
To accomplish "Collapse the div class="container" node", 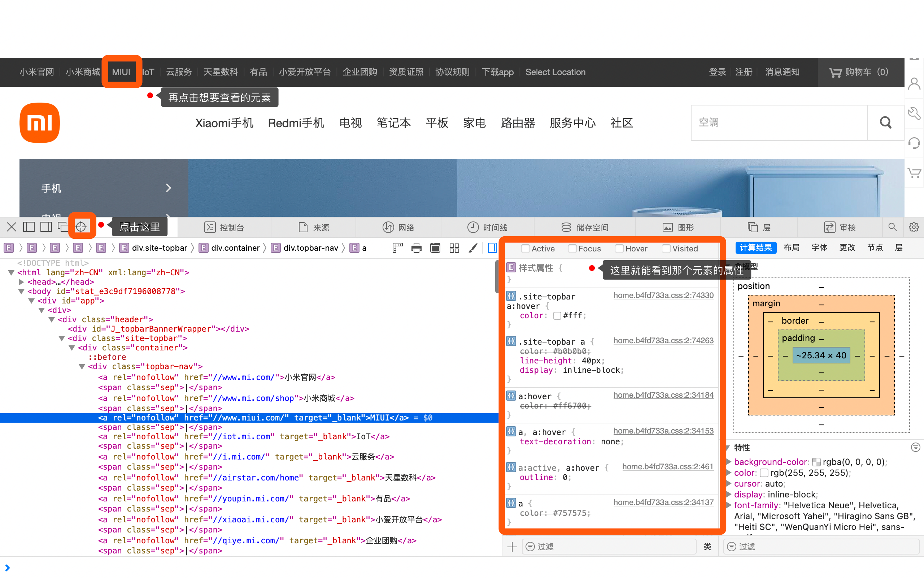I will [x=72, y=348].
